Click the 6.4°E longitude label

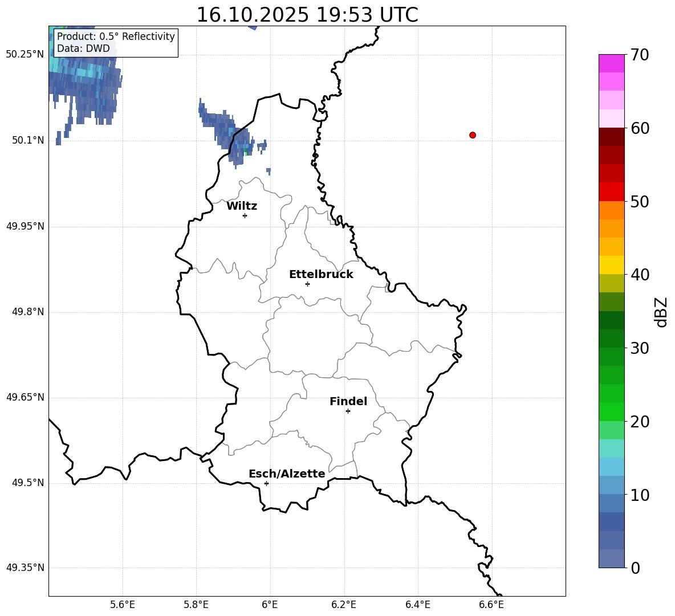[418, 605]
